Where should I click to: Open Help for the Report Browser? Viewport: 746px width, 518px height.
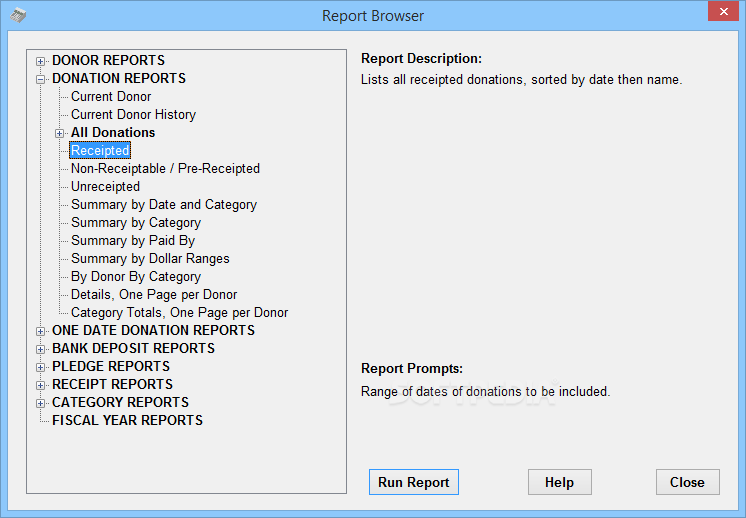[x=560, y=482]
